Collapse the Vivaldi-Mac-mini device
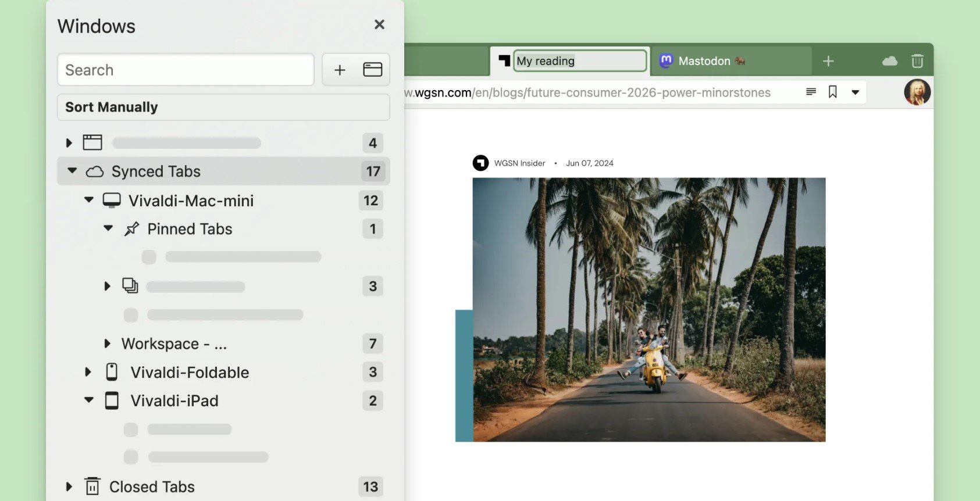The width and height of the screenshot is (980, 501). (88, 200)
